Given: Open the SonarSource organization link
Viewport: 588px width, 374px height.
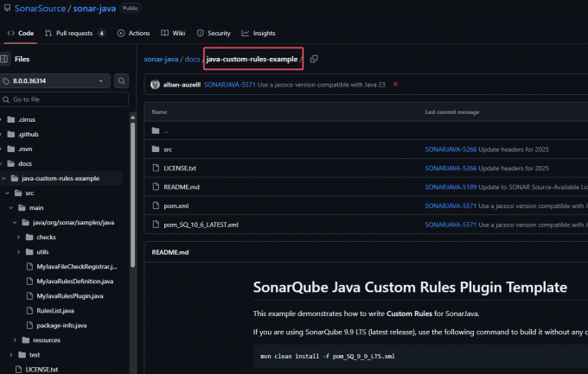Looking at the screenshot, I should pyautogui.click(x=40, y=9).
